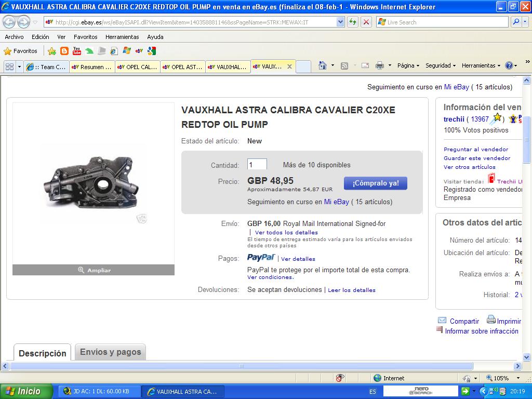Open a new blank tab
The width and height of the screenshot is (532, 399).
click(303, 67)
